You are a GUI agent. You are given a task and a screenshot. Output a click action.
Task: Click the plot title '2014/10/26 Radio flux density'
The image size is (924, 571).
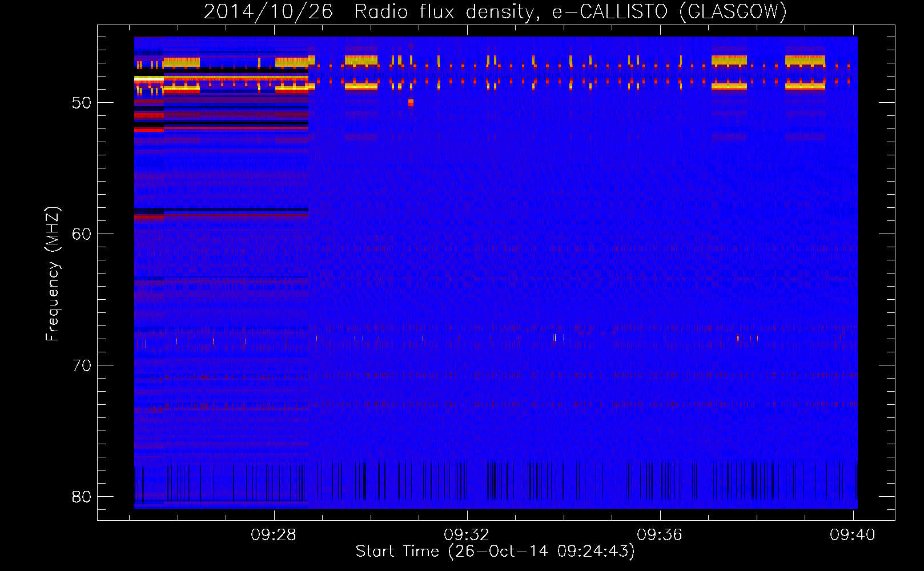(x=495, y=11)
